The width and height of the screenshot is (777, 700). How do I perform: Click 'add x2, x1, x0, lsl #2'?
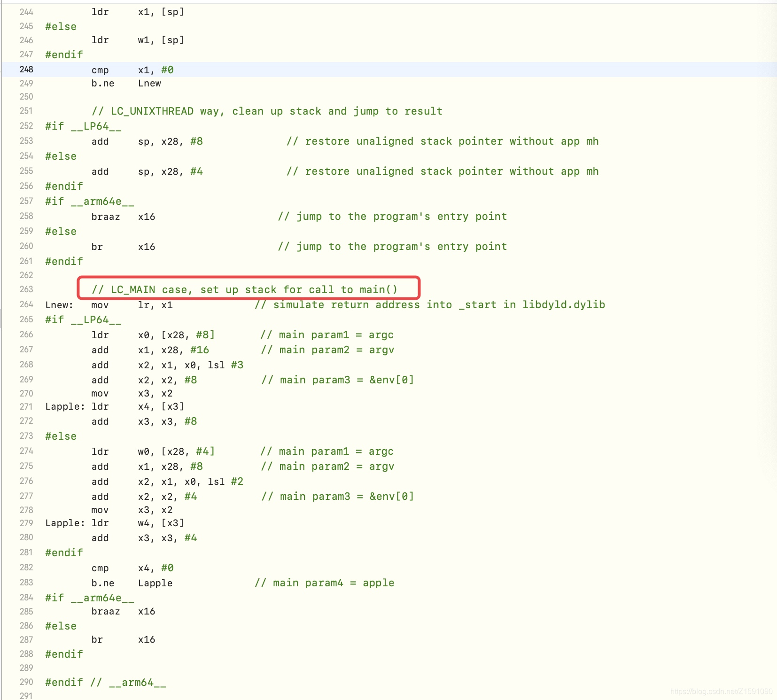tap(167, 482)
